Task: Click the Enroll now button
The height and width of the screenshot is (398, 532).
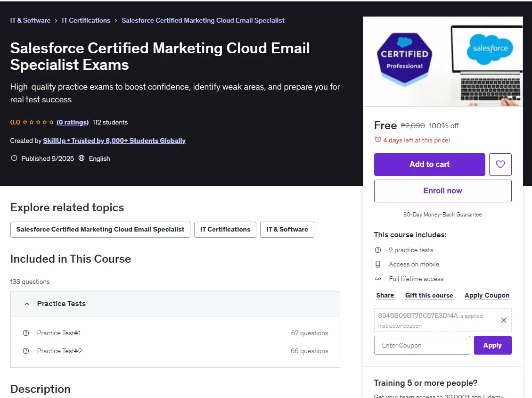Action: [x=443, y=191]
